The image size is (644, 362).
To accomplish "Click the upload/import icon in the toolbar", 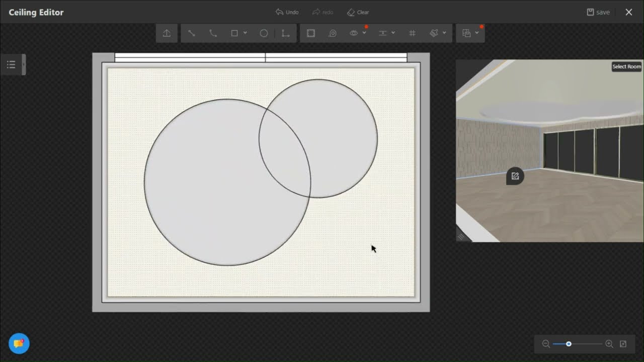I will point(167,33).
